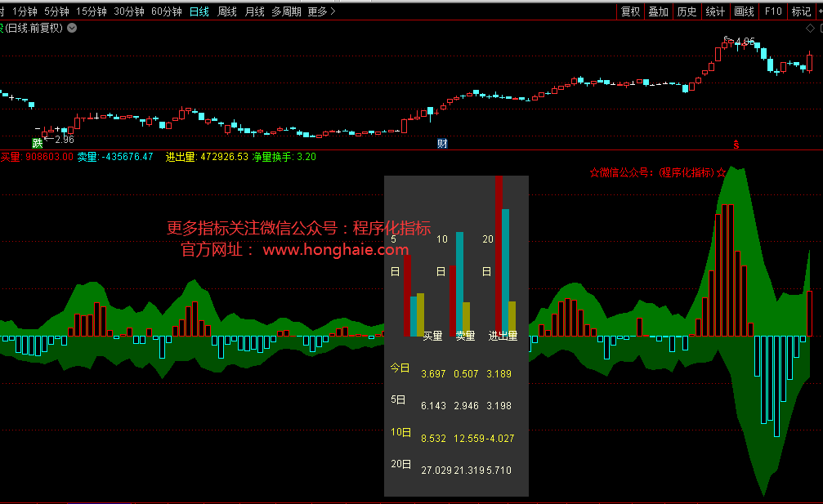The image size is (823, 504).
Task: Click the 财 marker icon on chart
Action: click(442, 144)
